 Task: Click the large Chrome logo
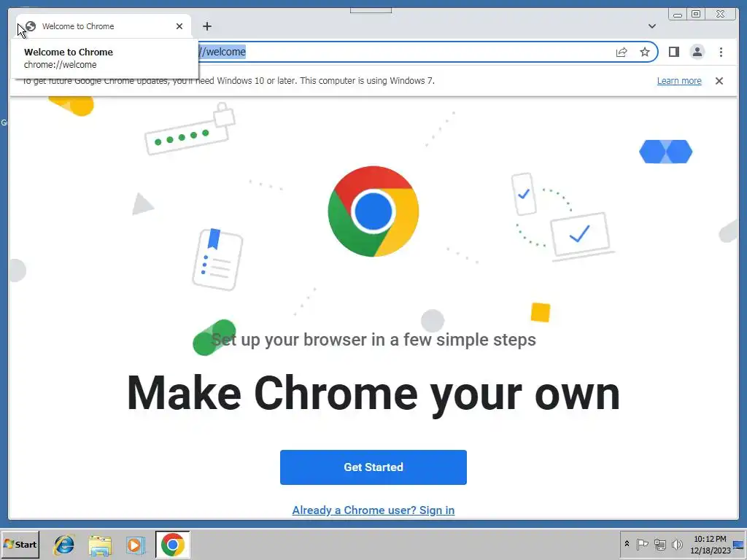pyautogui.click(x=373, y=211)
